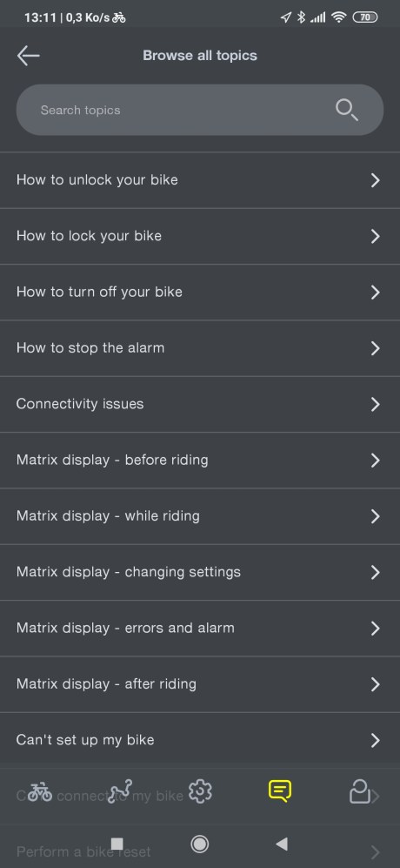Tap the Android home circle button
This screenshot has height=868, width=400.
click(200, 844)
